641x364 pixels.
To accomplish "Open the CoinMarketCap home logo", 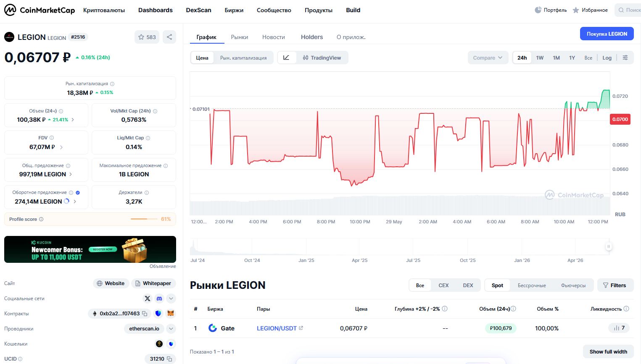I will click(40, 10).
